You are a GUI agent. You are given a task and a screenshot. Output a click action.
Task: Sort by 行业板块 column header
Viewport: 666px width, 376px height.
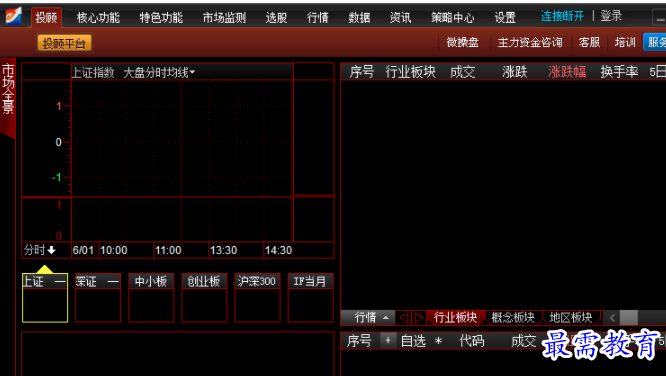(410, 72)
